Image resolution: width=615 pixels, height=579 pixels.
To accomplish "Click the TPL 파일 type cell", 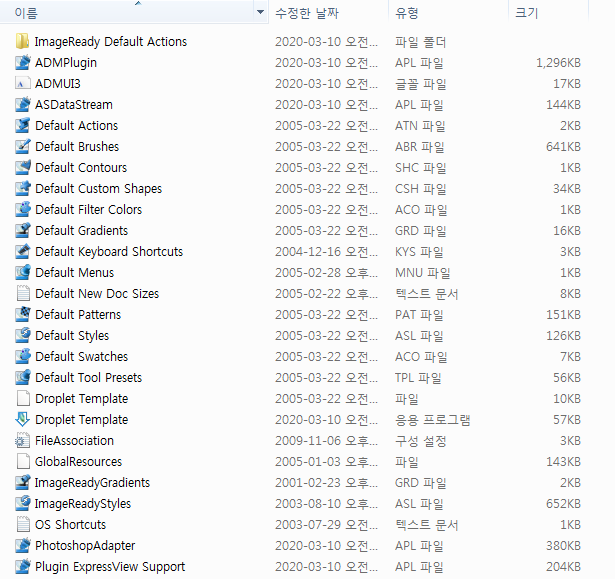I will pos(418,377).
